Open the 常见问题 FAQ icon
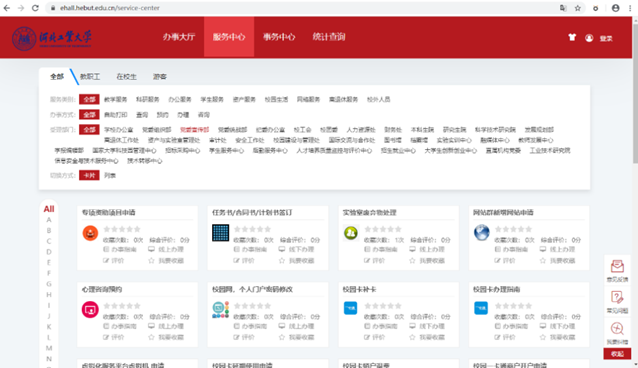The height and width of the screenshot is (368, 638). pyautogui.click(x=617, y=297)
